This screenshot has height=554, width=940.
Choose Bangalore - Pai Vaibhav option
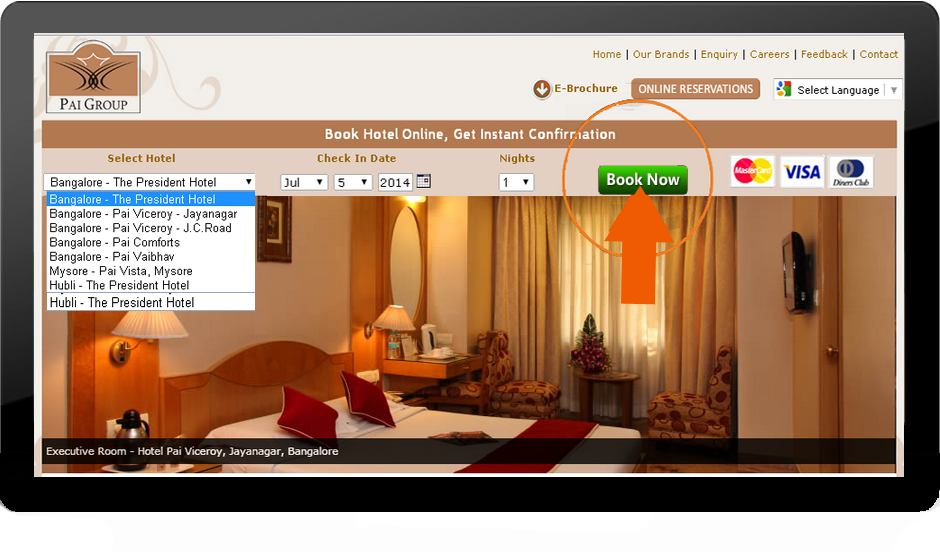pos(151,257)
